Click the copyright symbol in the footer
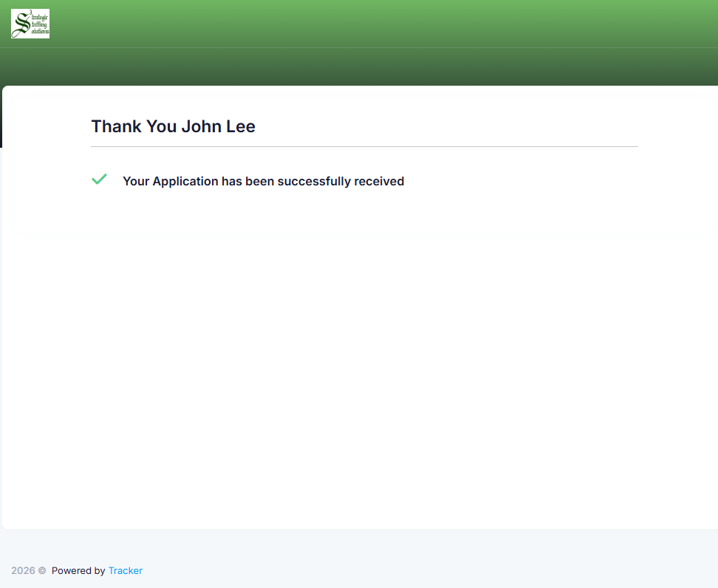 42,571
